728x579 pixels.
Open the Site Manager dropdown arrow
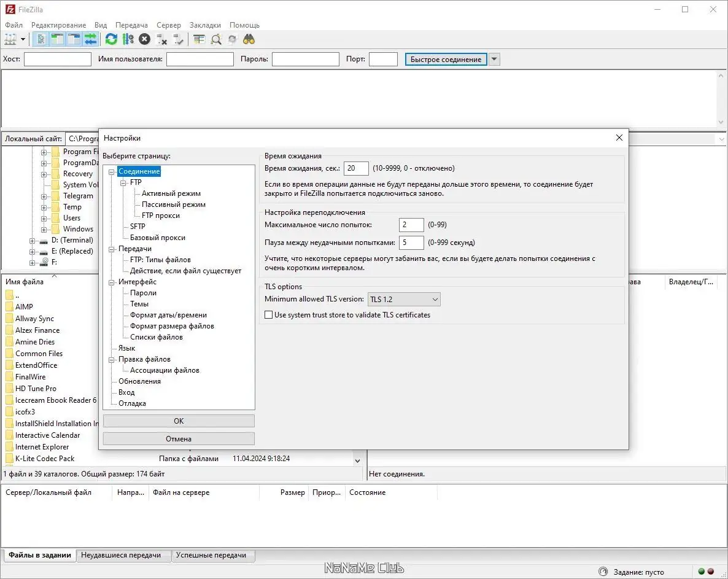click(23, 39)
